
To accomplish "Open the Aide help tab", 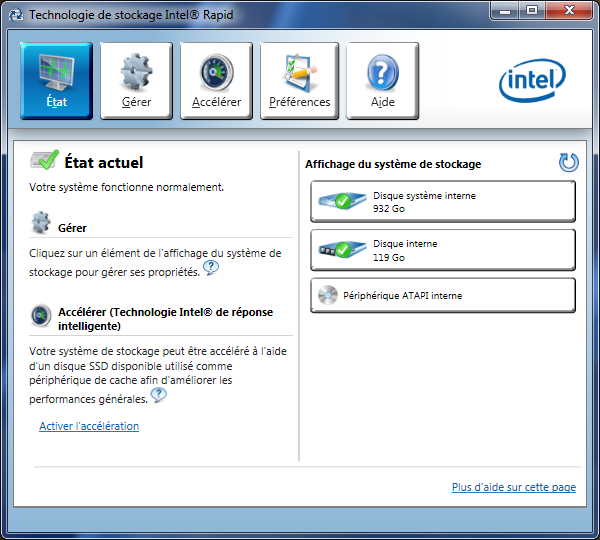I will 382,81.
